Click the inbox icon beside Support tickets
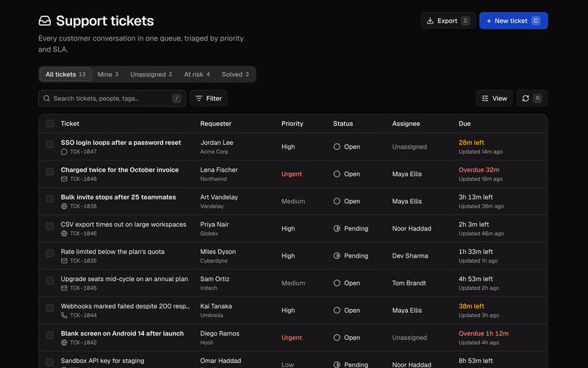 coord(45,21)
